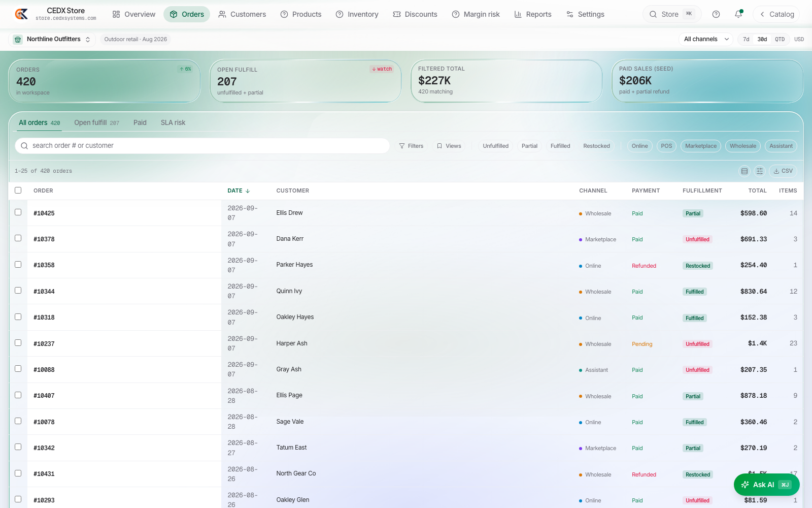Click the CEDX Store logo icon
The image size is (812, 508).
[21, 14]
